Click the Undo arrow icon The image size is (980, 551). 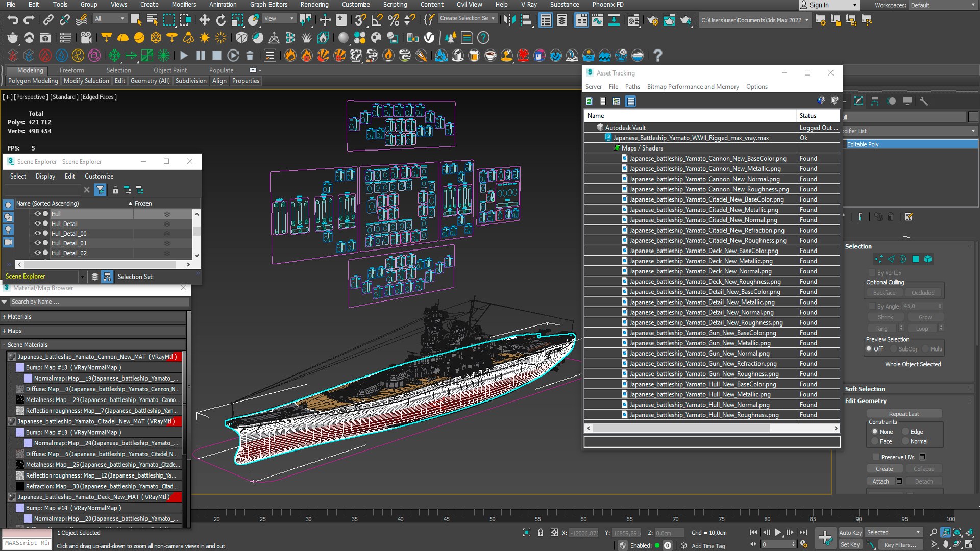click(x=13, y=20)
